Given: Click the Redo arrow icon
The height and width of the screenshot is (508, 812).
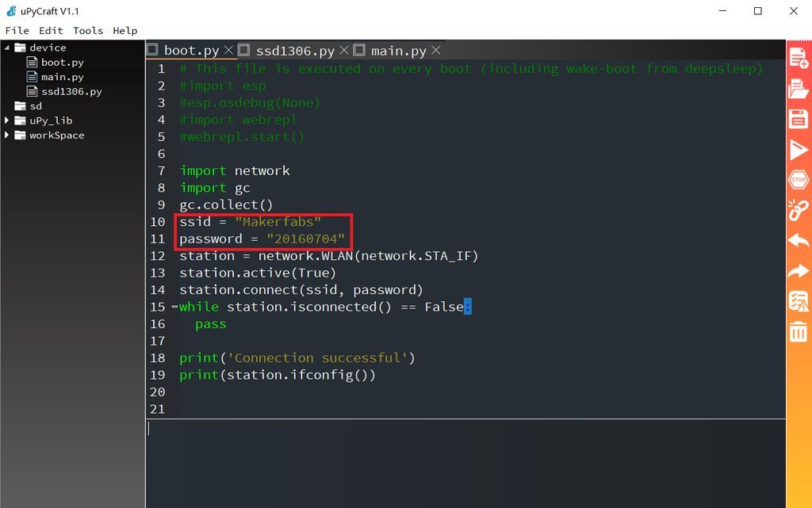Looking at the screenshot, I should point(798,270).
